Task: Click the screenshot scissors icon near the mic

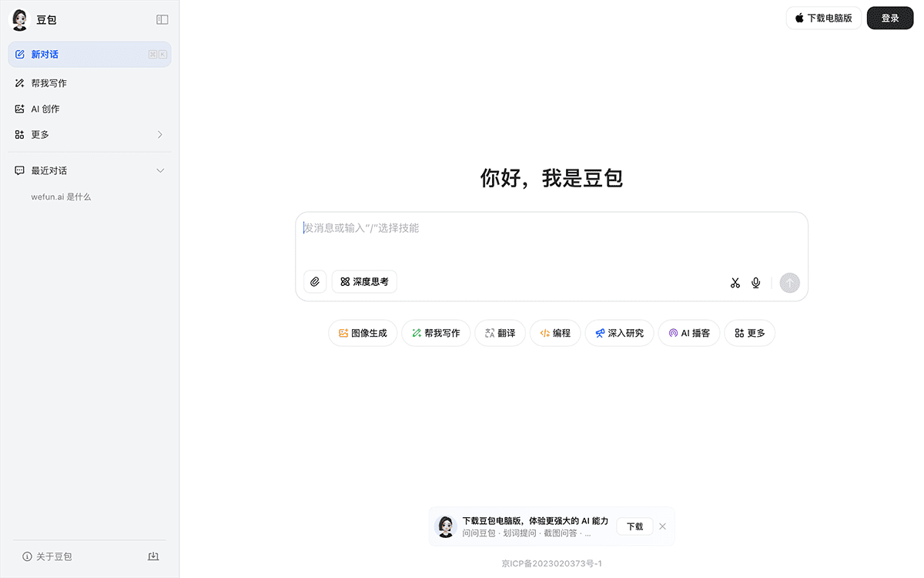Action: [x=735, y=282]
